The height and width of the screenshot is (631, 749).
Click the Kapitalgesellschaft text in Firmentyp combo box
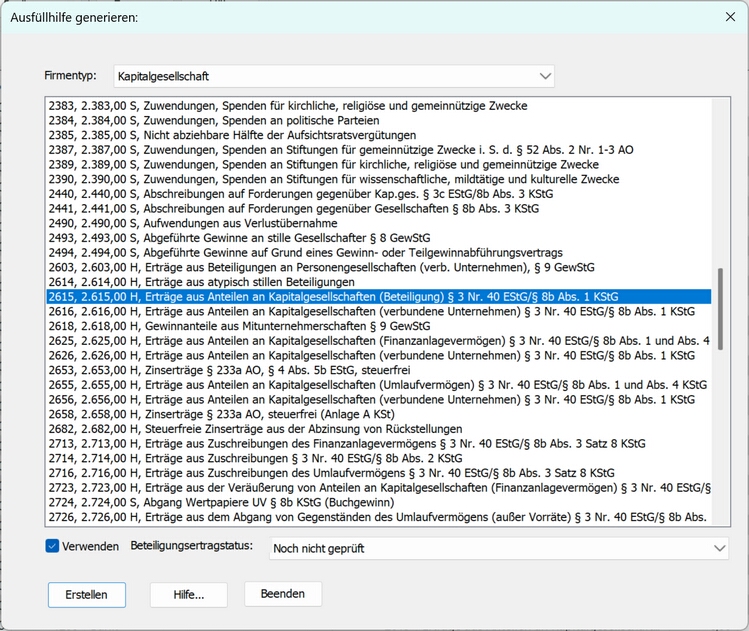163,76
